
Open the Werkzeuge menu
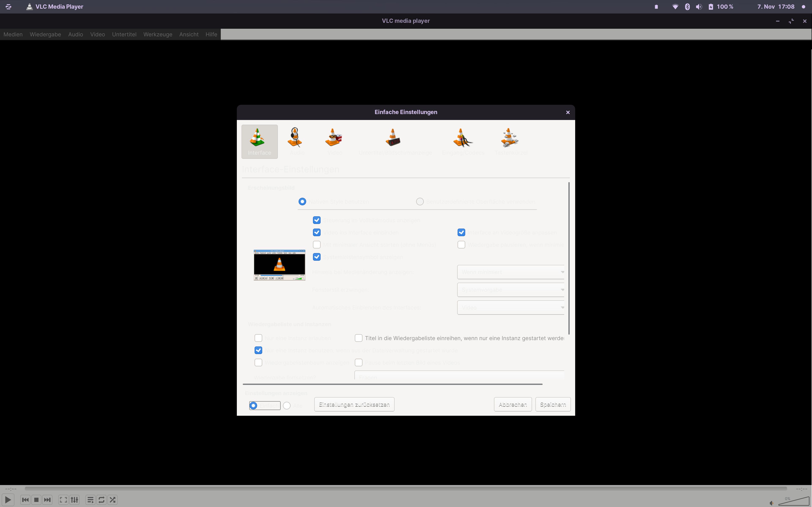(x=158, y=34)
